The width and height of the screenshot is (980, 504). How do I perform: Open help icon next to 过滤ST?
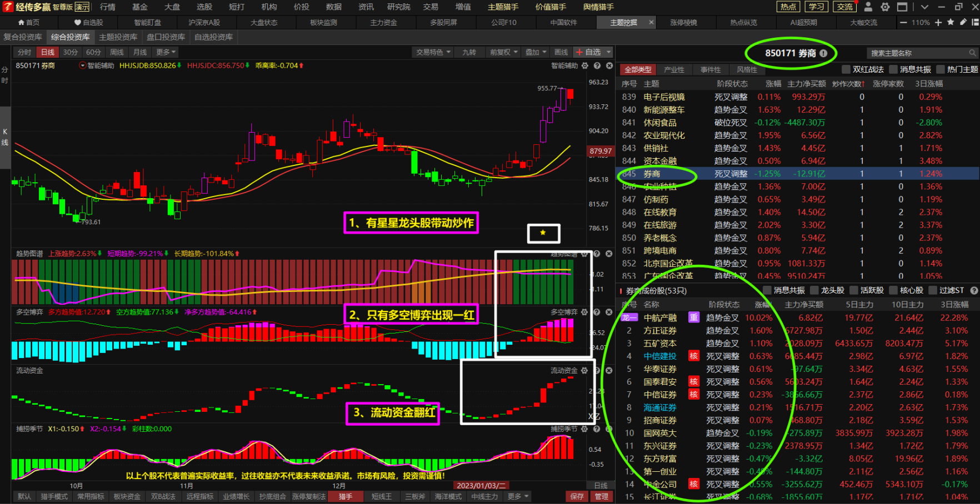973,290
